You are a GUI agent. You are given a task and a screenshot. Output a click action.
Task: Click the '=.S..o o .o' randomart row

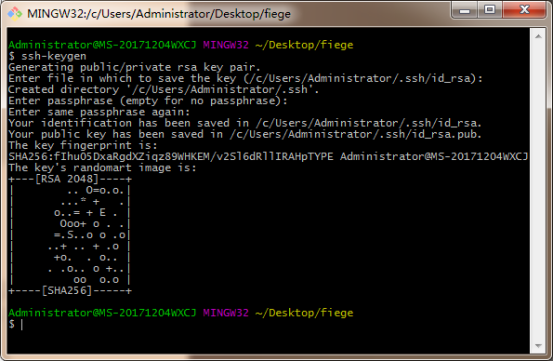89,235
